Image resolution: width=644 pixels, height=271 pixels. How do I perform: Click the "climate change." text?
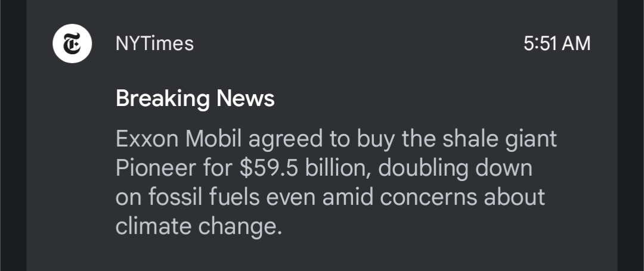tap(198, 226)
